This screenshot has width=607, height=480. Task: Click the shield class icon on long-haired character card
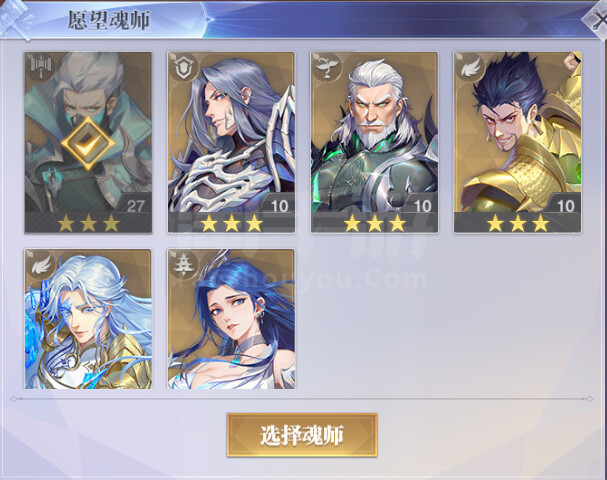[183, 67]
